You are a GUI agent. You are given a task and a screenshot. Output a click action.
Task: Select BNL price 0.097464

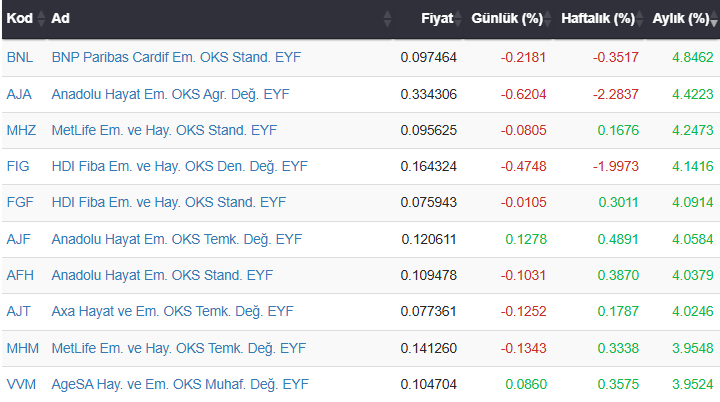click(428, 57)
